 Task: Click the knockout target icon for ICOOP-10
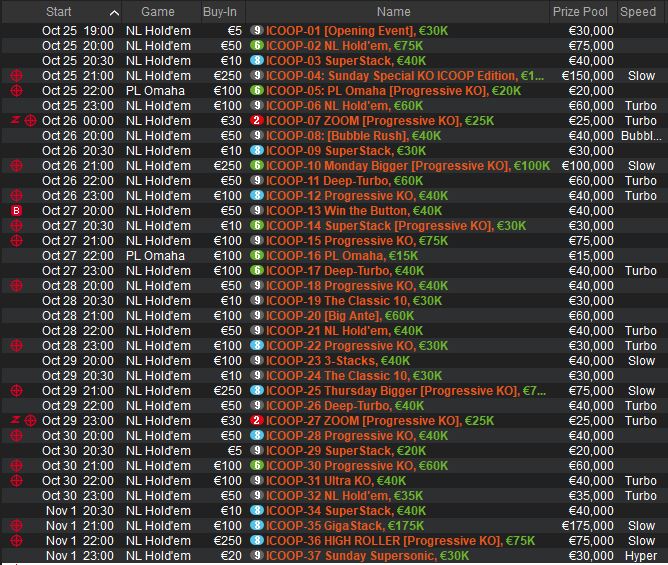[16, 166]
